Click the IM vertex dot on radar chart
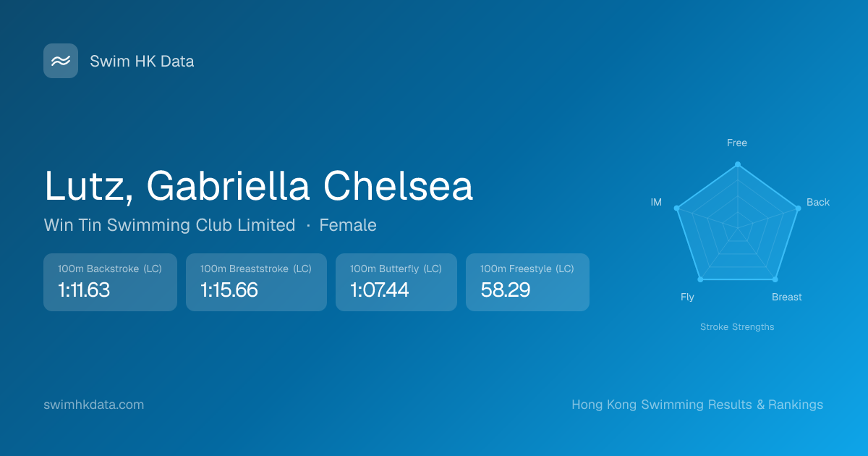 [676, 208]
